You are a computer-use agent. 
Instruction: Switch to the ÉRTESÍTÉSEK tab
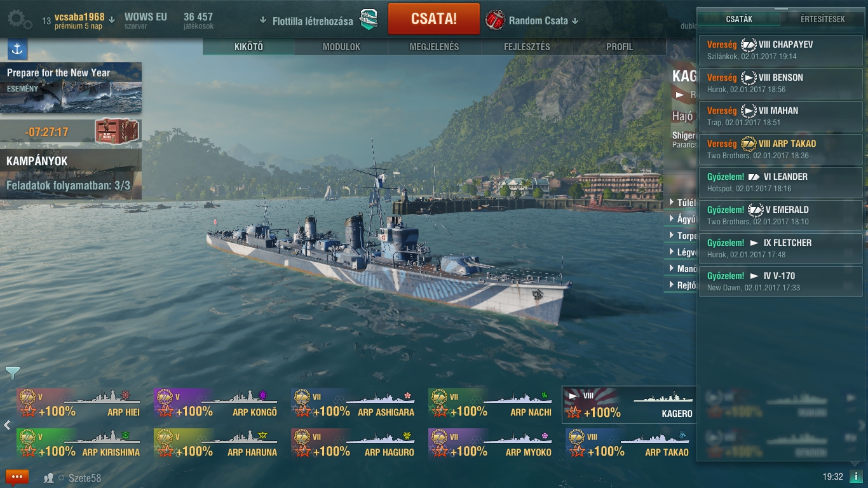823,19
